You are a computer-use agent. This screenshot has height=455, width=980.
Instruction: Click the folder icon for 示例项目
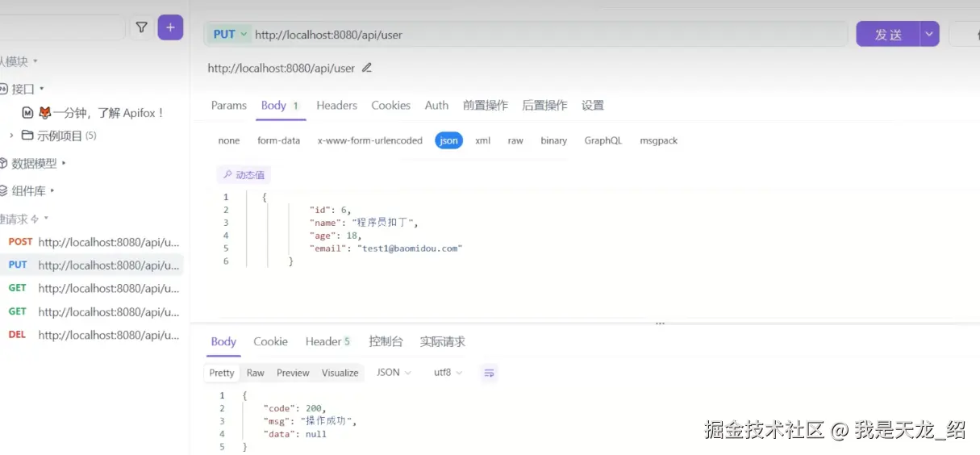[27, 136]
